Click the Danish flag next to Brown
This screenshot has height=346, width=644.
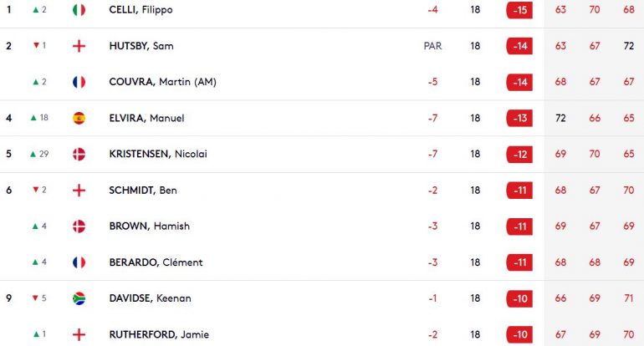[x=79, y=226]
